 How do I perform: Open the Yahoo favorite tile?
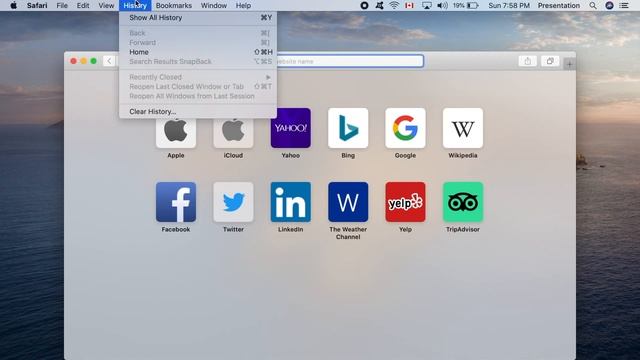291,128
